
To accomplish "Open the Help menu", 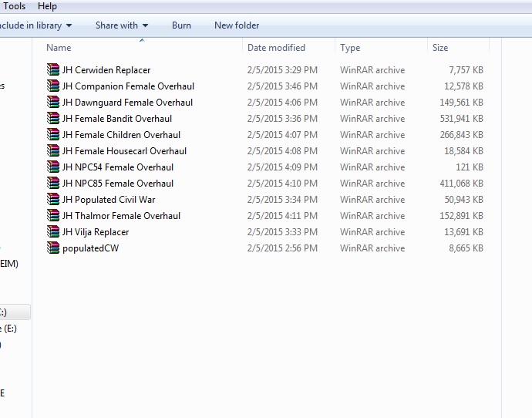I will click(47, 6).
